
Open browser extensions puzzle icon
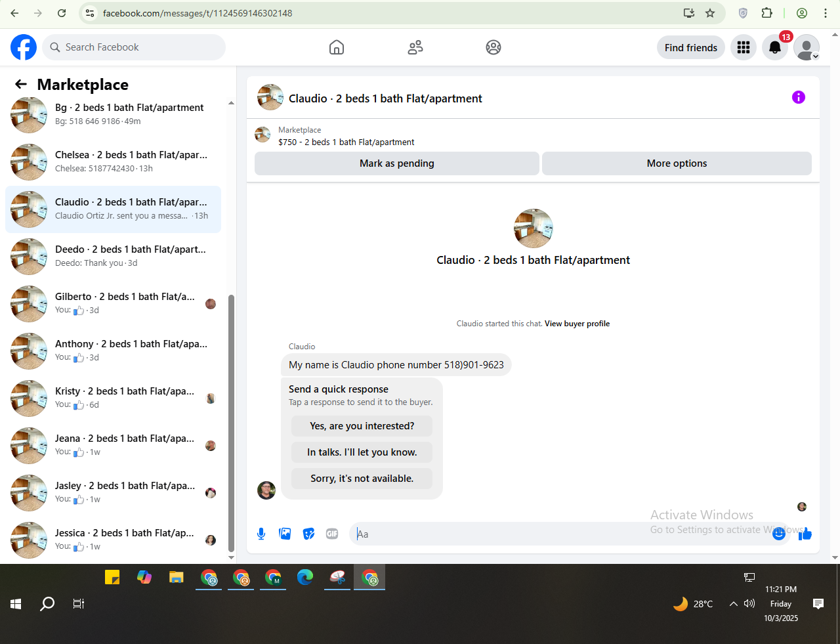[x=767, y=13]
